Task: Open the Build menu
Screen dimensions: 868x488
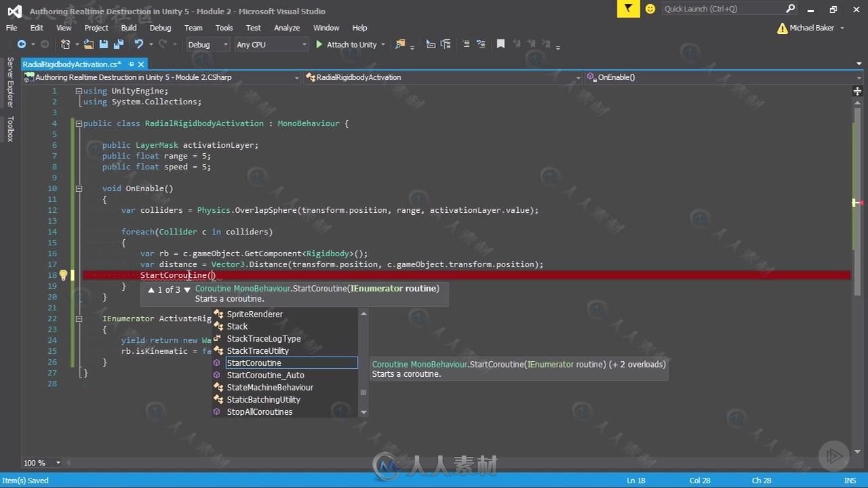Action: [129, 28]
